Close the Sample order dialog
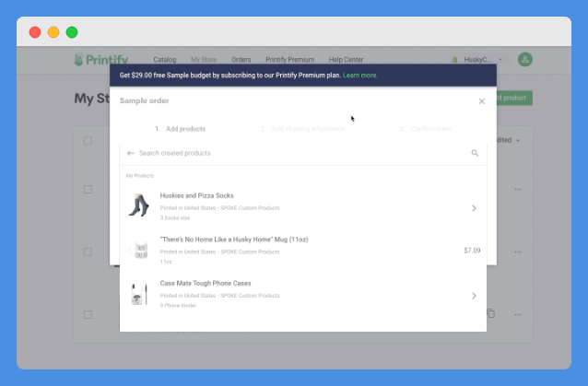Viewport: 588px width, 386px height. click(x=481, y=101)
